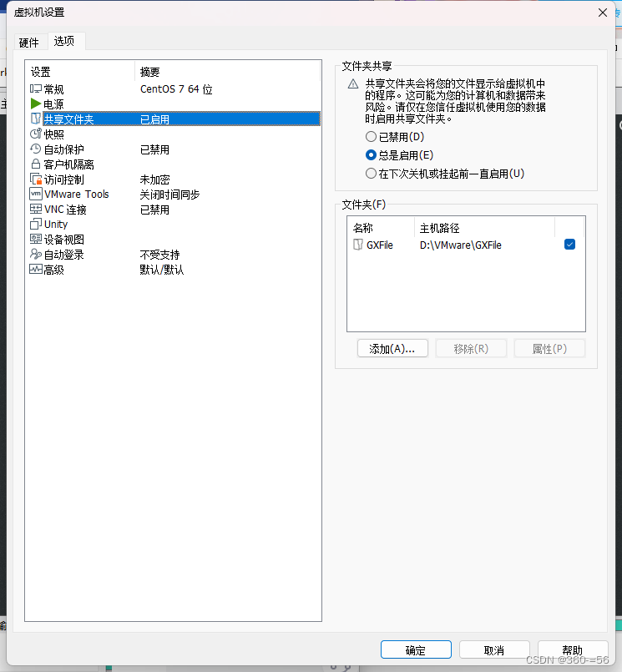Click the 关闭时间同步 summary text

coord(169,195)
